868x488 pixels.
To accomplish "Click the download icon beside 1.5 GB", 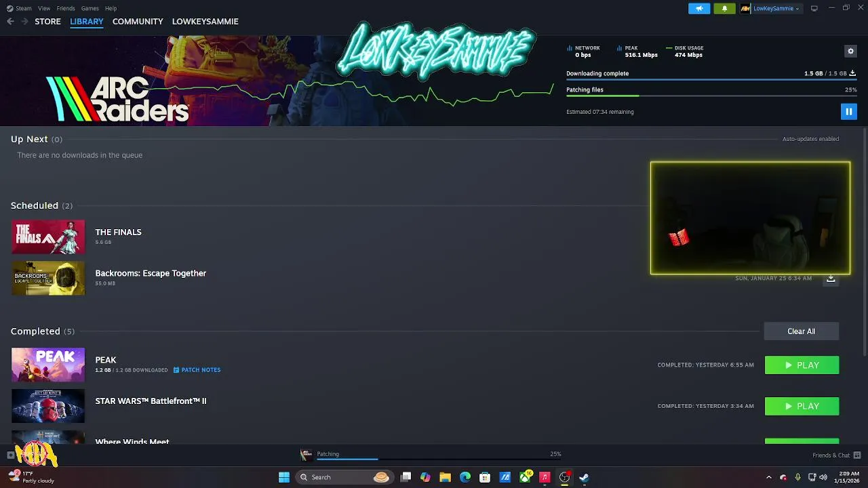I will [x=852, y=73].
